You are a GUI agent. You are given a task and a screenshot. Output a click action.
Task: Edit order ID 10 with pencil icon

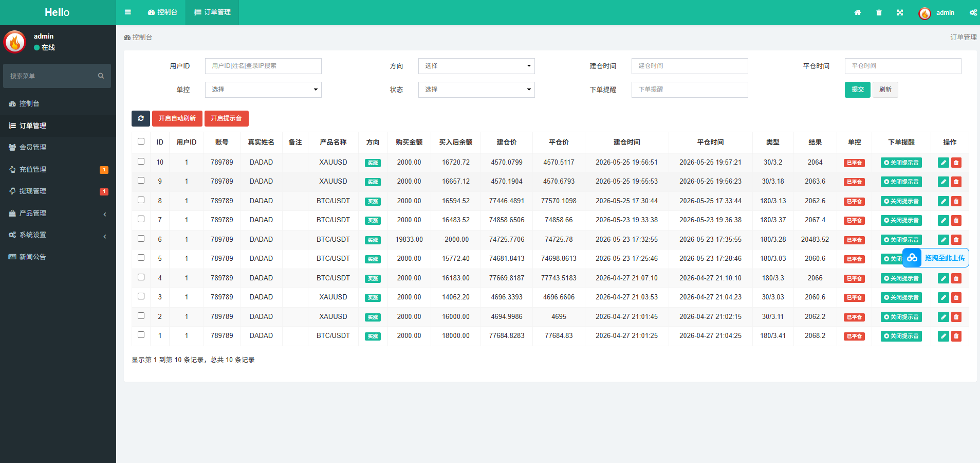[x=944, y=163]
